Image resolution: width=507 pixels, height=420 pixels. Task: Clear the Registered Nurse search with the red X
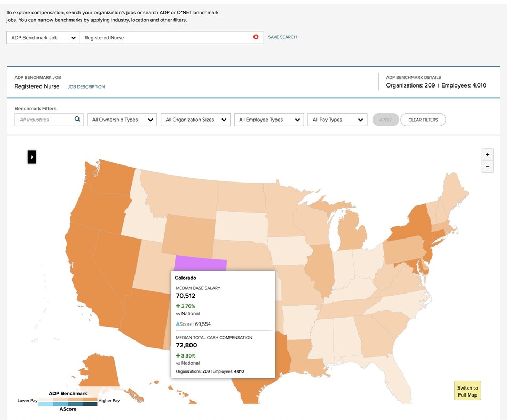(256, 37)
